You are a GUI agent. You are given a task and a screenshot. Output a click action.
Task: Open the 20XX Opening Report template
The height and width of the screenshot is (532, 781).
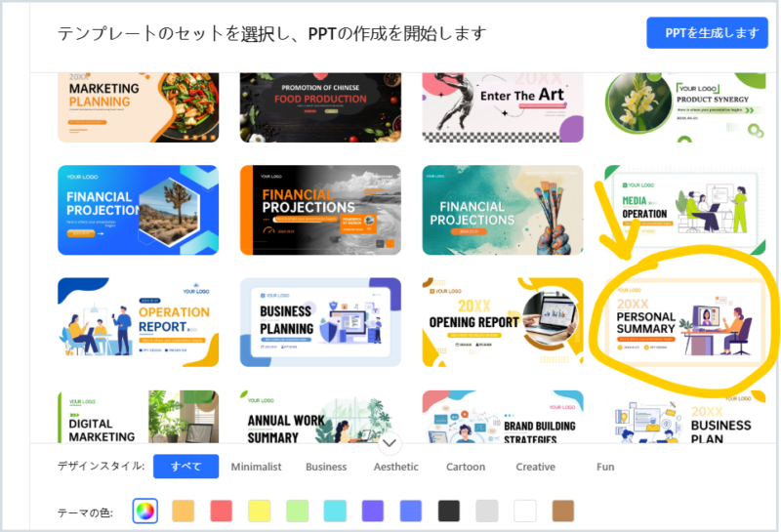[x=503, y=322]
